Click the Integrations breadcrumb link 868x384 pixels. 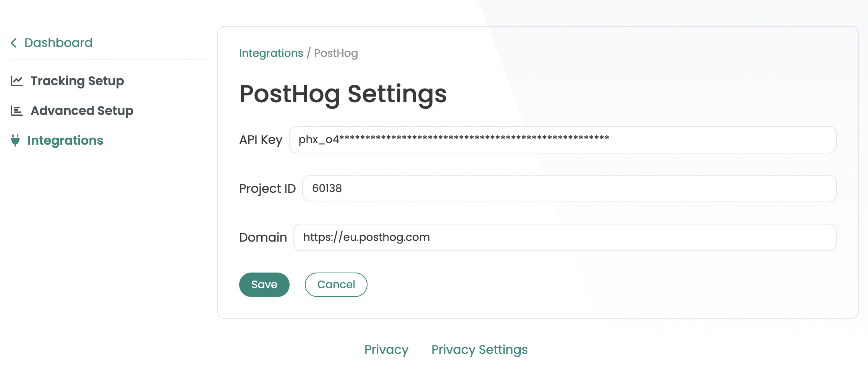(x=271, y=53)
